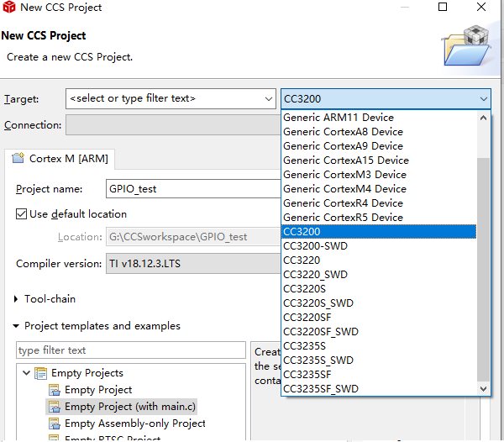Click the CCS cube icon in title bar
504x442 pixels.
[9, 8]
